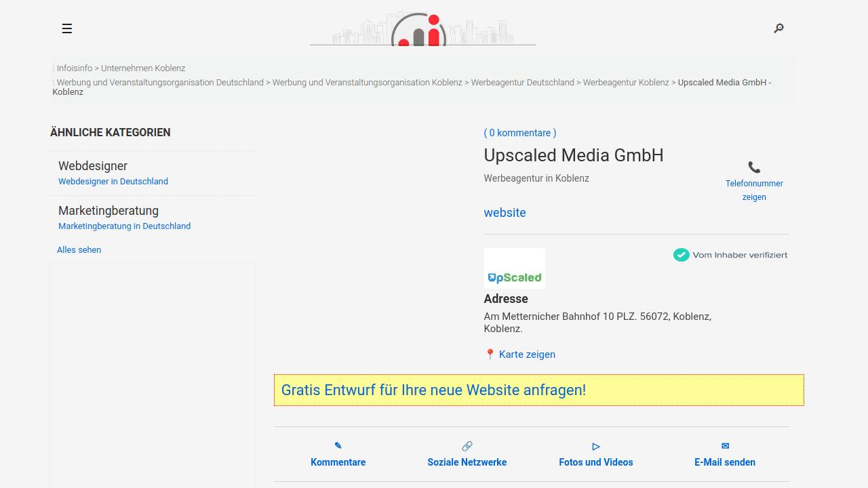
Task: Click the Upscaled Media GmbH title
Action: [574, 155]
